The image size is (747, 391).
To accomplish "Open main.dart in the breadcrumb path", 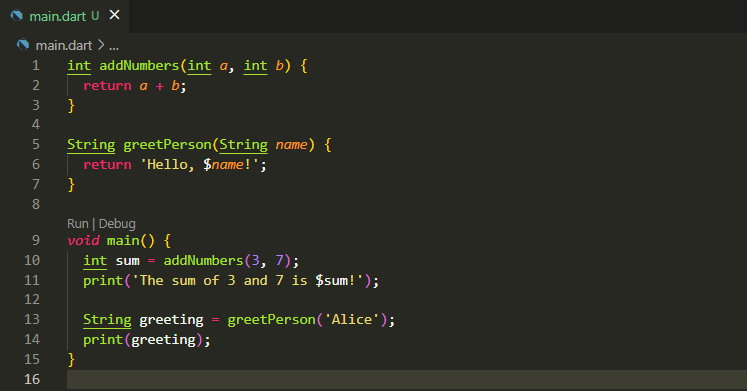I will [64, 45].
